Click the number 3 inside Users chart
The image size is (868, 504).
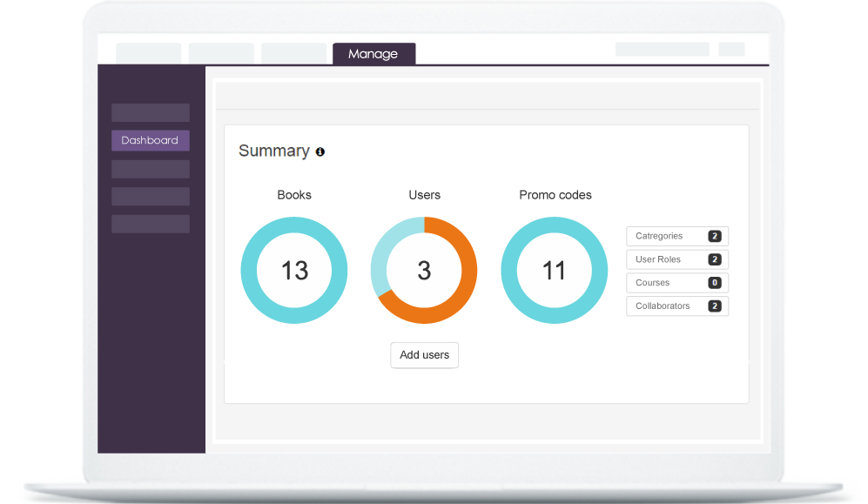[424, 271]
